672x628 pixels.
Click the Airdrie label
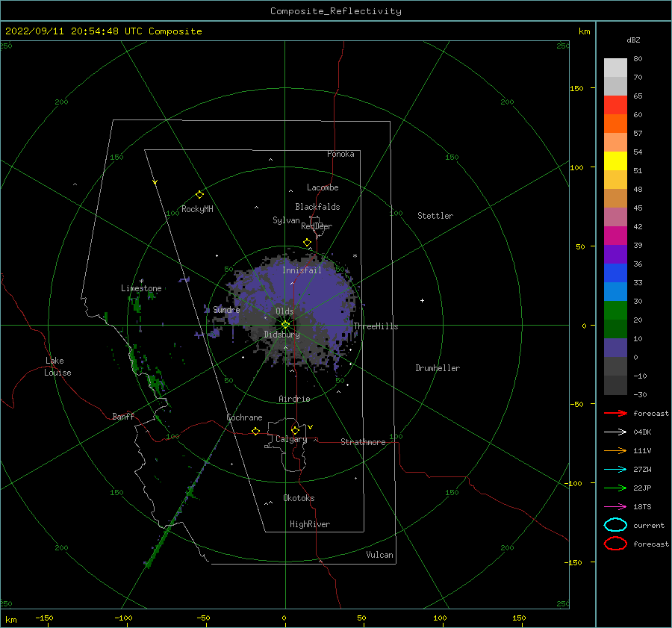tap(294, 399)
